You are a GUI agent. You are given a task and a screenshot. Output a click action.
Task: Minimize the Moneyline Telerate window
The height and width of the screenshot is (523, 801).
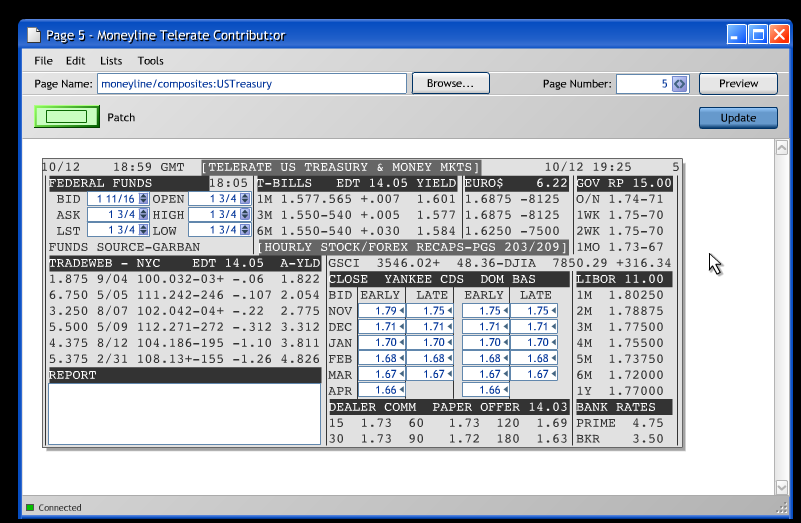(x=736, y=35)
